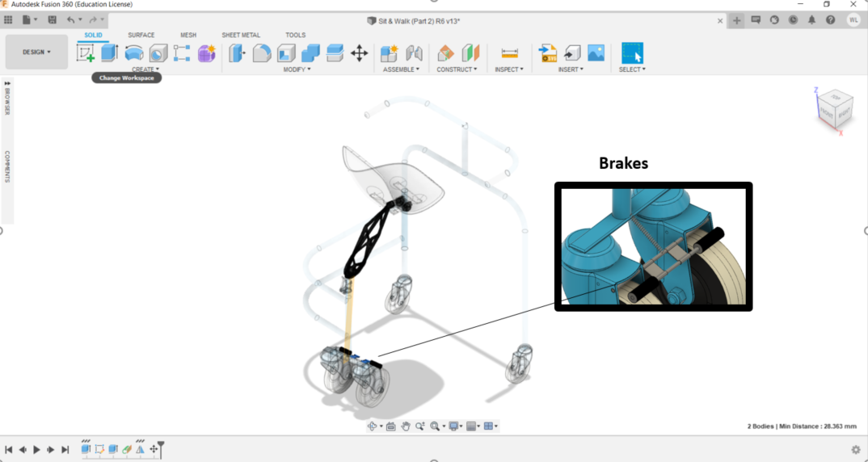
Task: Select the Extrude tool
Action: click(110, 53)
